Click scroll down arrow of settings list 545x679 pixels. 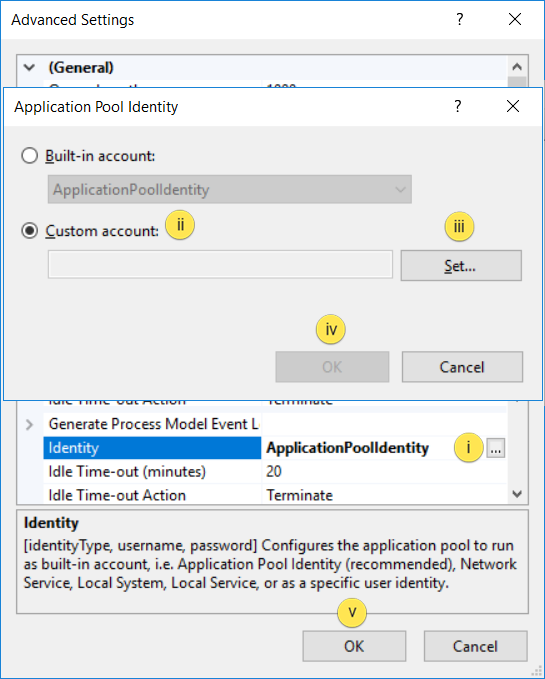[517, 494]
